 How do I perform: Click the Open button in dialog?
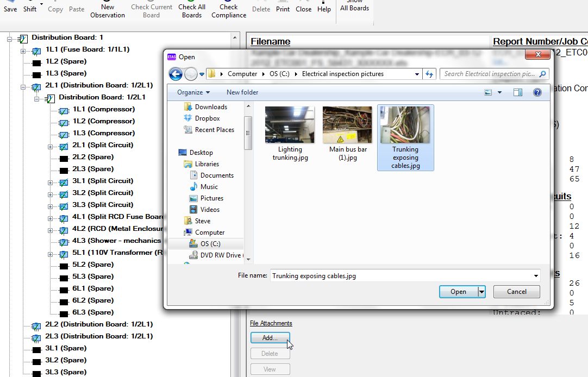[x=459, y=292]
